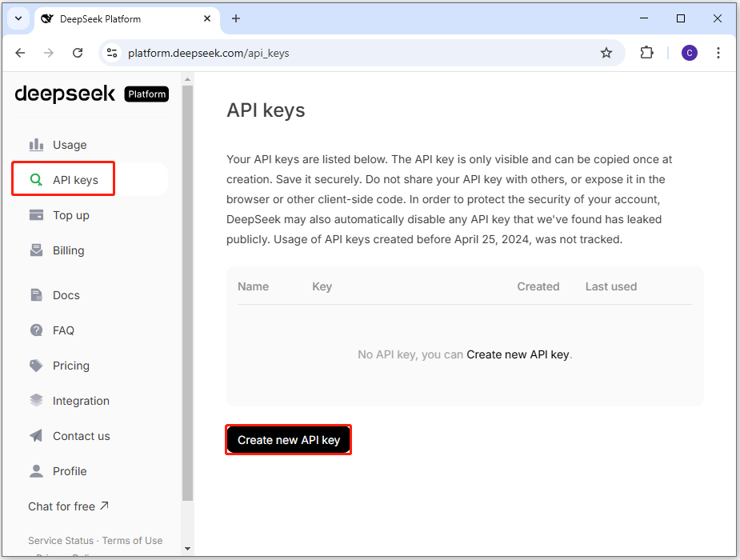
Task: Open a new browser tab
Action: pos(236,18)
